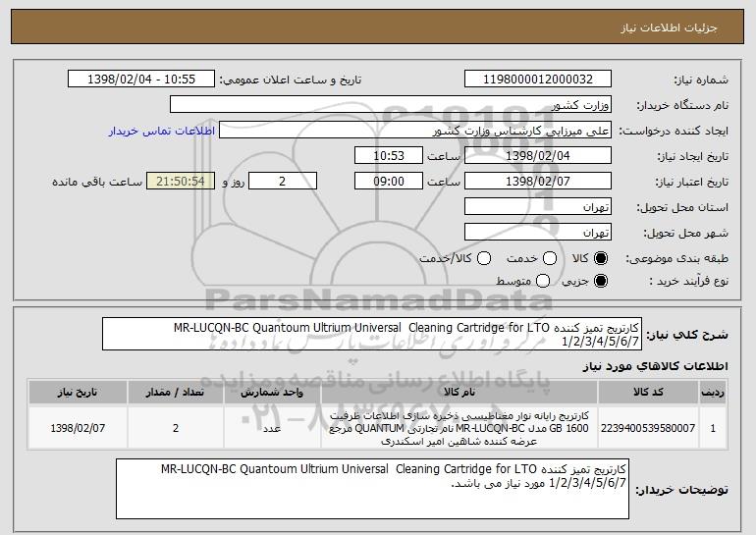Click item code 2239400539580007 cell
This screenshot has width=756, height=535.
pyautogui.click(x=648, y=428)
